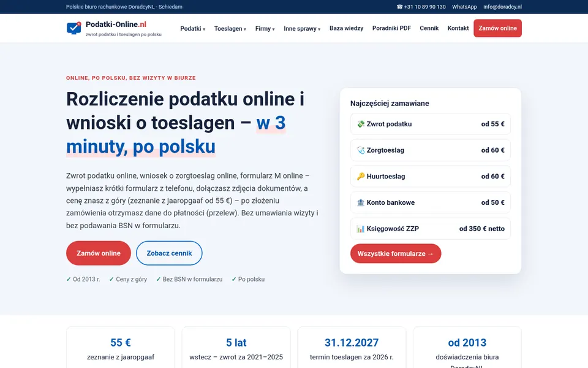This screenshot has height=368, width=588.
Task: Select the Huurtoeslag od 60 € row
Action: (431, 176)
